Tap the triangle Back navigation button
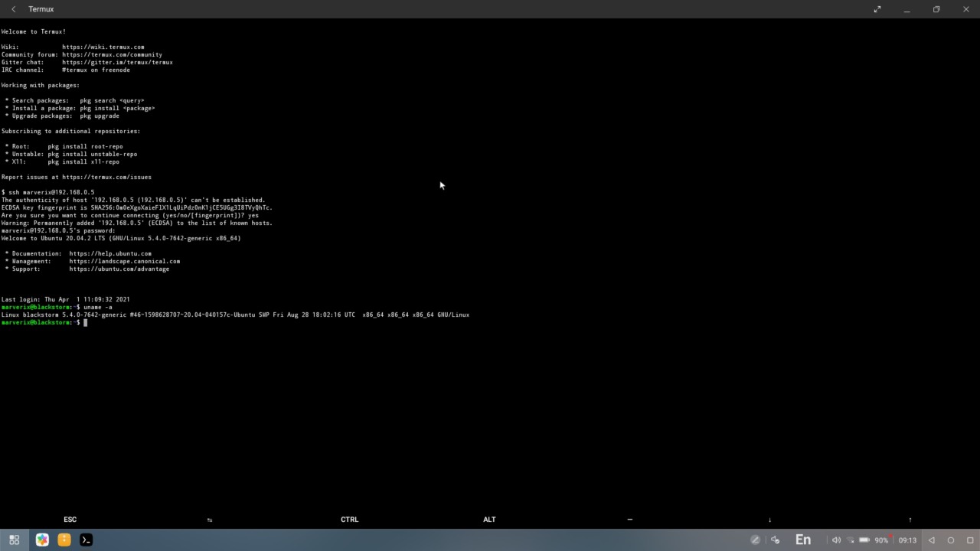 coord(932,540)
